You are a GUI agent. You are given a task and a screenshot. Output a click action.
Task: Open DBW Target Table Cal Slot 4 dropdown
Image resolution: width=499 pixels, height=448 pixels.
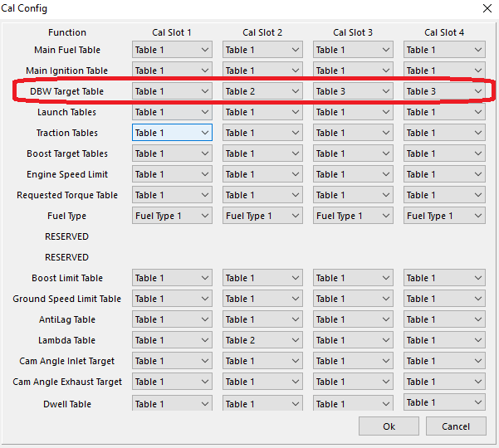pos(443,91)
